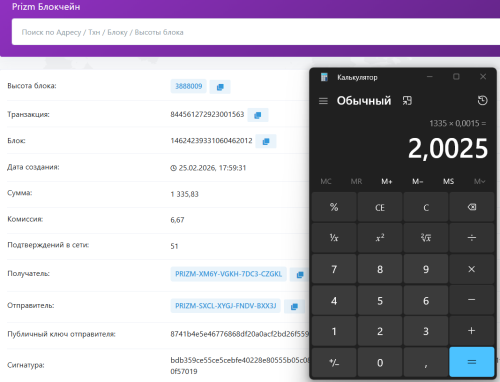Focus the Prizm blockchain search field
Screen dimensions: 500x382
point(256,32)
